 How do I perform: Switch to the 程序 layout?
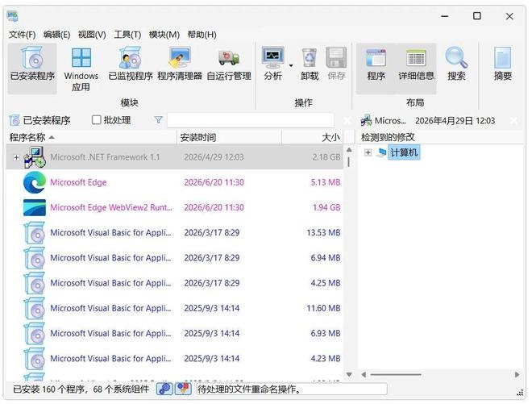(376, 68)
